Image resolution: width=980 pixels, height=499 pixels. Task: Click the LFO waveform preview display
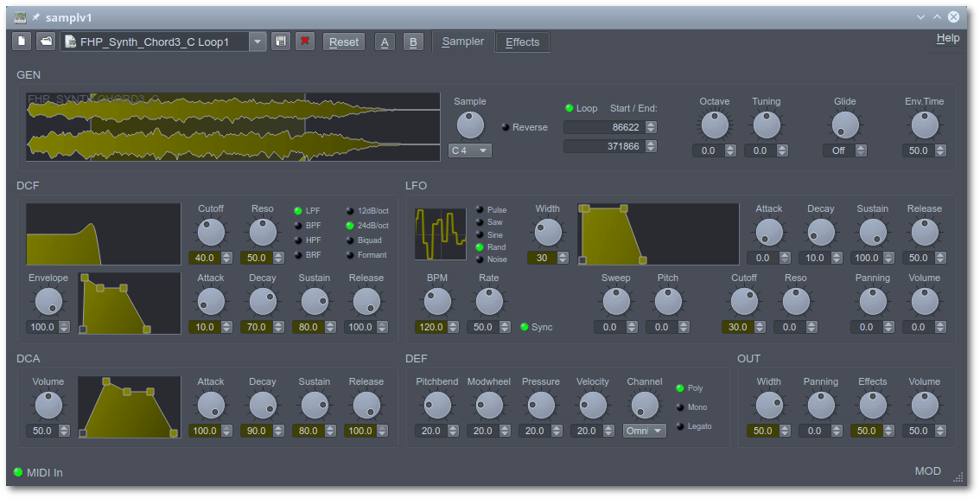(440, 234)
